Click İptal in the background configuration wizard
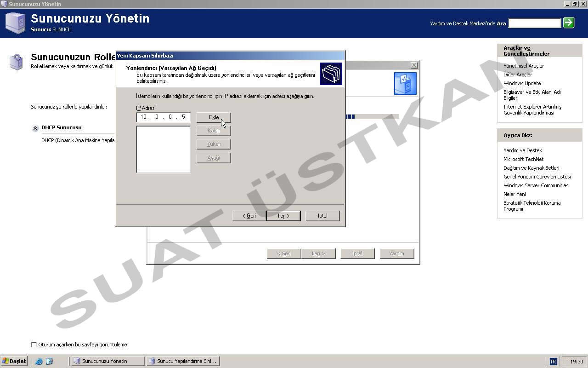Image resolution: width=588 pixels, height=368 pixels. click(x=357, y=253)
